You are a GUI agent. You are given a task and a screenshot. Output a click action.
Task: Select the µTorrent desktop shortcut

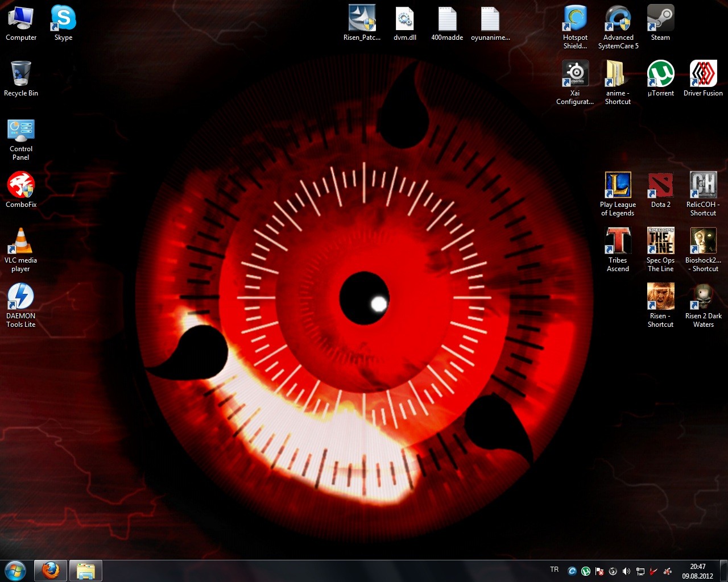[660, 79]
